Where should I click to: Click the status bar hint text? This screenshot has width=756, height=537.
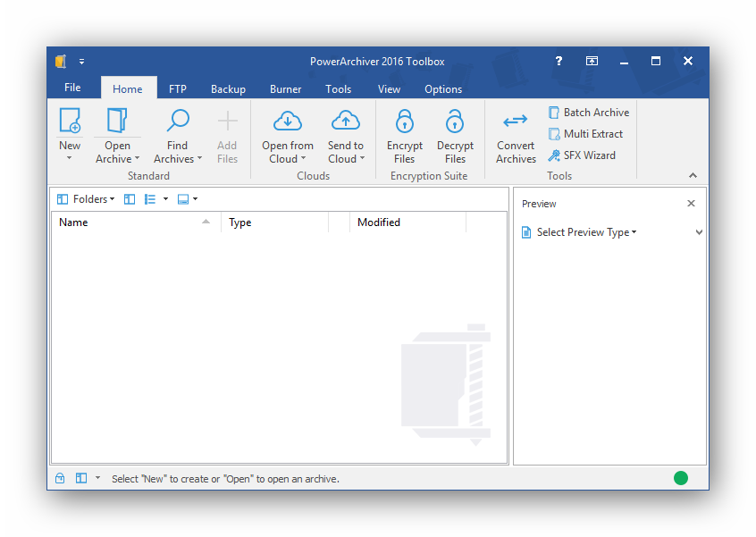[x=226, y=479]
